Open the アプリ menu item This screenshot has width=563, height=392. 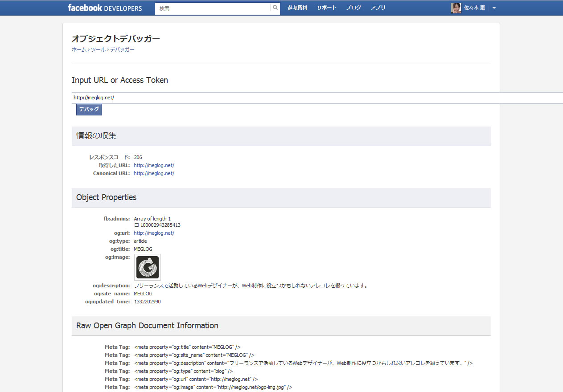click(378, 8)
